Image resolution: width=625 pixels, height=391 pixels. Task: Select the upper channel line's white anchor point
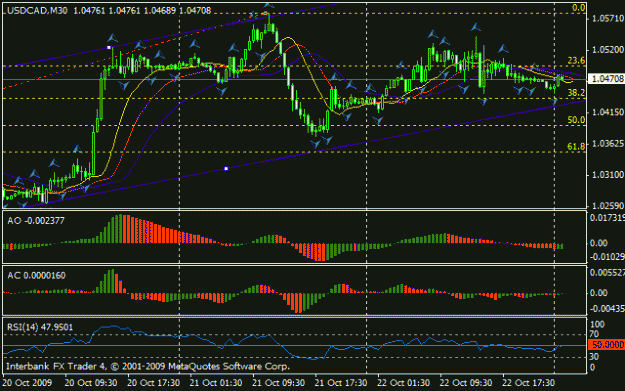109,47
